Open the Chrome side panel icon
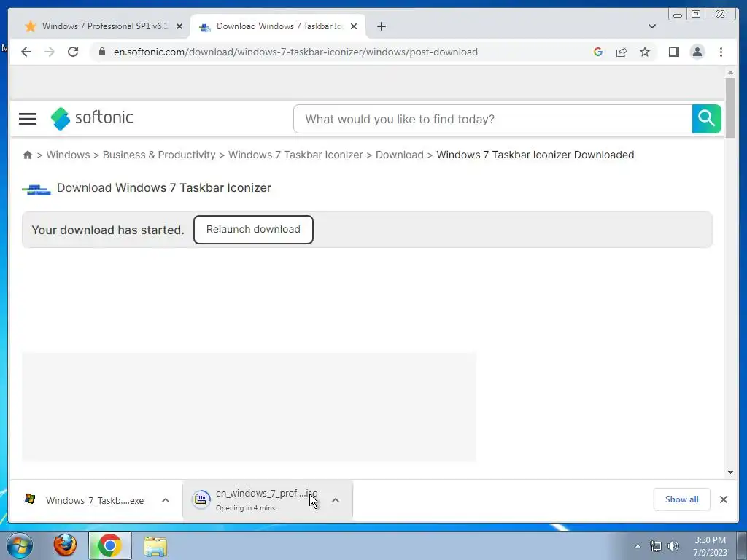Image resolution: width=747 pixels, height=560 pixels. coord(673,52)
